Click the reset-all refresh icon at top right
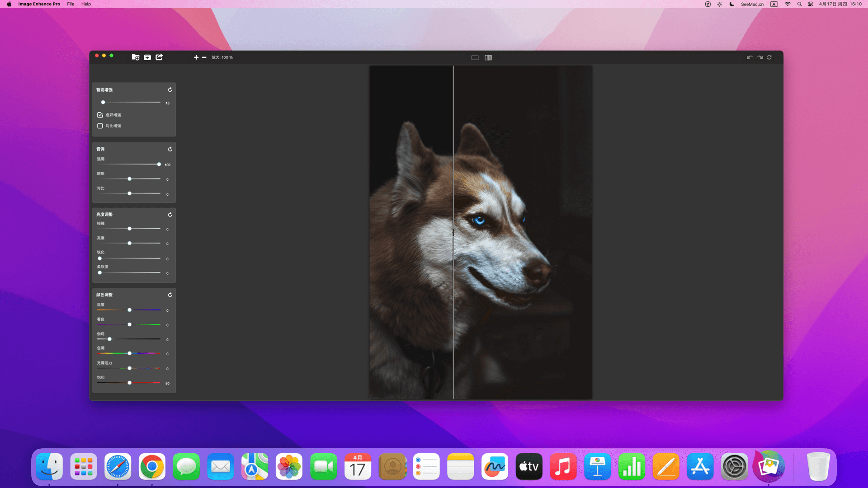This screenshot has height=488, width=868. [x=769, y=57]
